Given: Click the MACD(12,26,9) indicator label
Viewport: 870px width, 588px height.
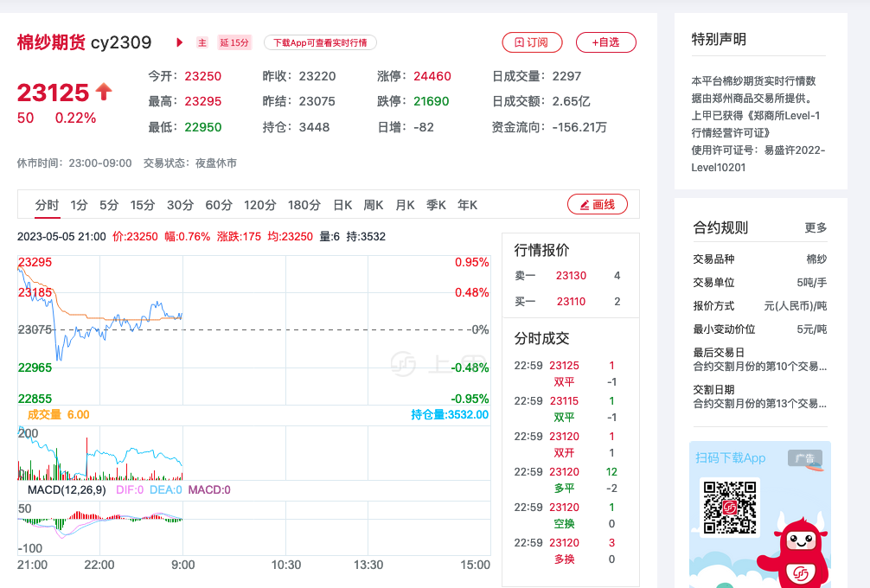Looking at the screenshot, I should click(x=67, y=489).
